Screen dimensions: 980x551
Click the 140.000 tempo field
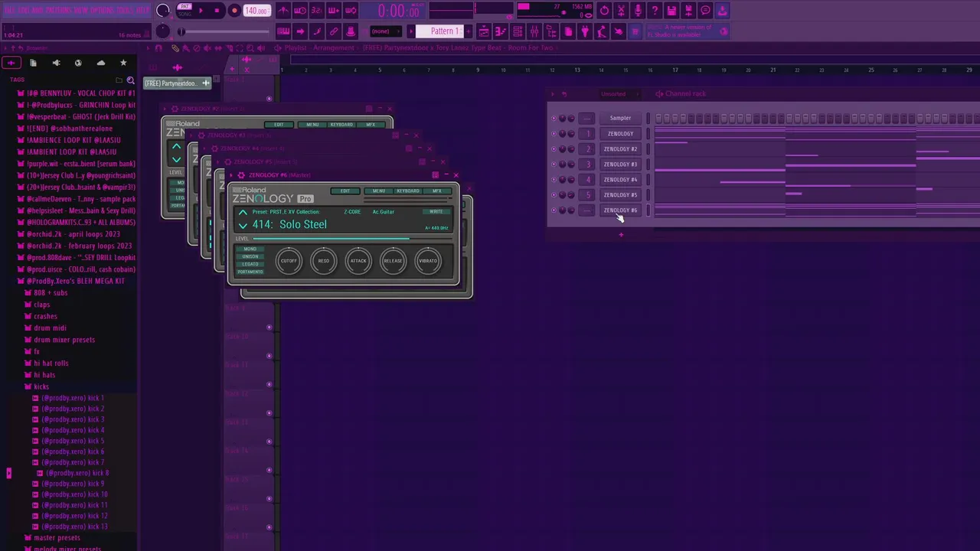256,11
